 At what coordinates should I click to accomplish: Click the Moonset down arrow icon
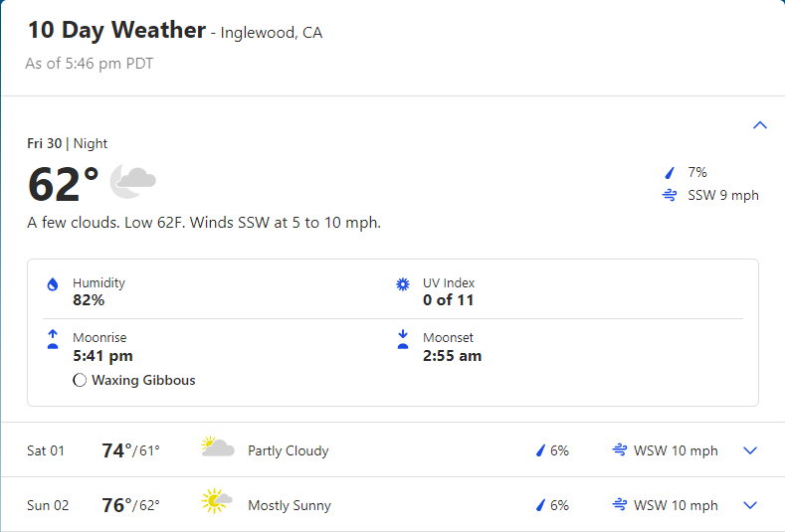403,339
